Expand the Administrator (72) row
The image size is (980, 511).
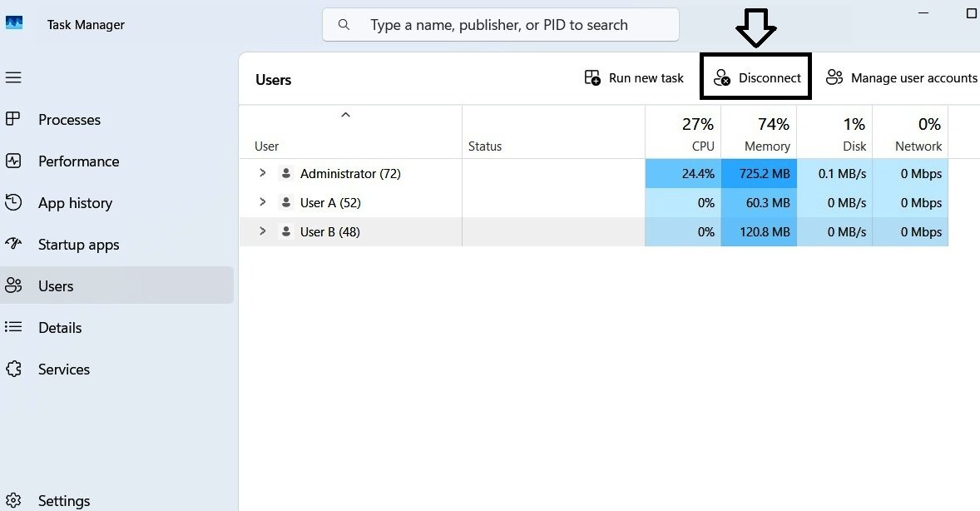(x=263, y=173)
